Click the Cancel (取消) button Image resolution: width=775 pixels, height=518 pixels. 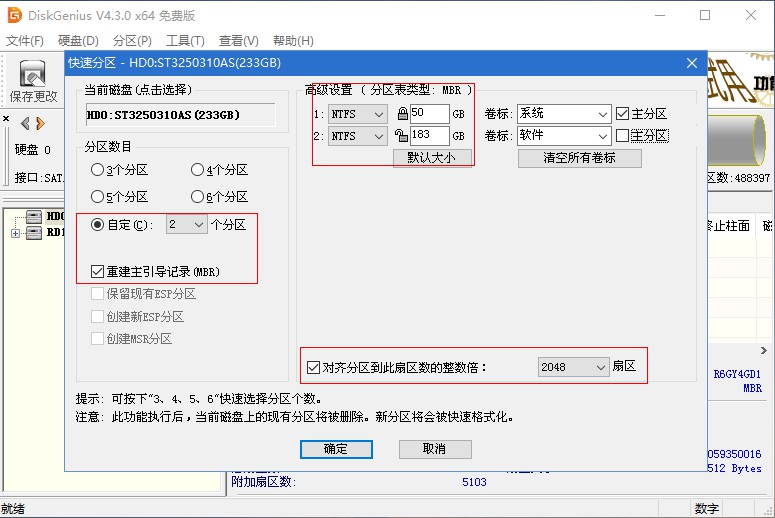coord(435,449)
